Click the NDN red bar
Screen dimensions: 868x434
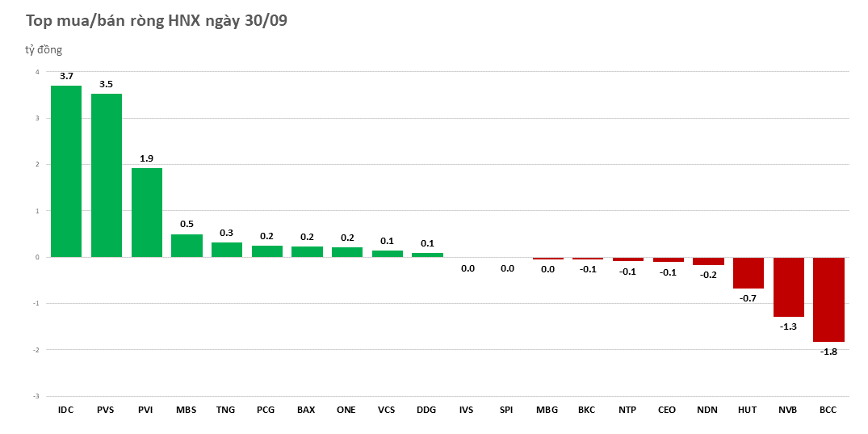point(708,261)
